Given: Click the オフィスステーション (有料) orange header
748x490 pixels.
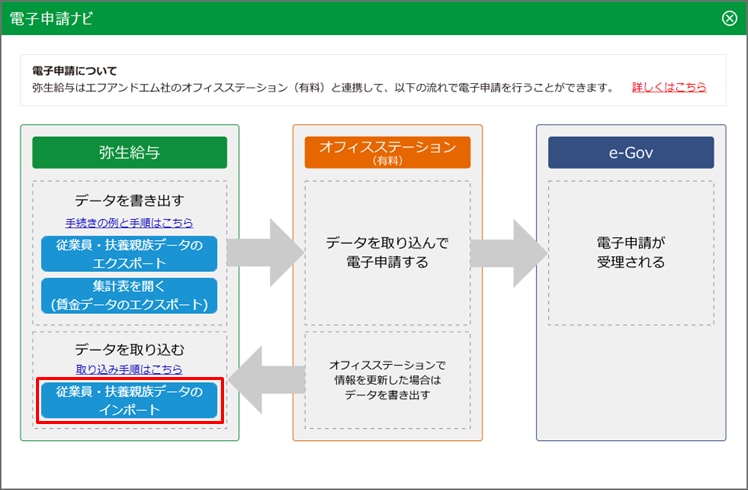Looking at the screenshot, I should [x=387, y=153].
